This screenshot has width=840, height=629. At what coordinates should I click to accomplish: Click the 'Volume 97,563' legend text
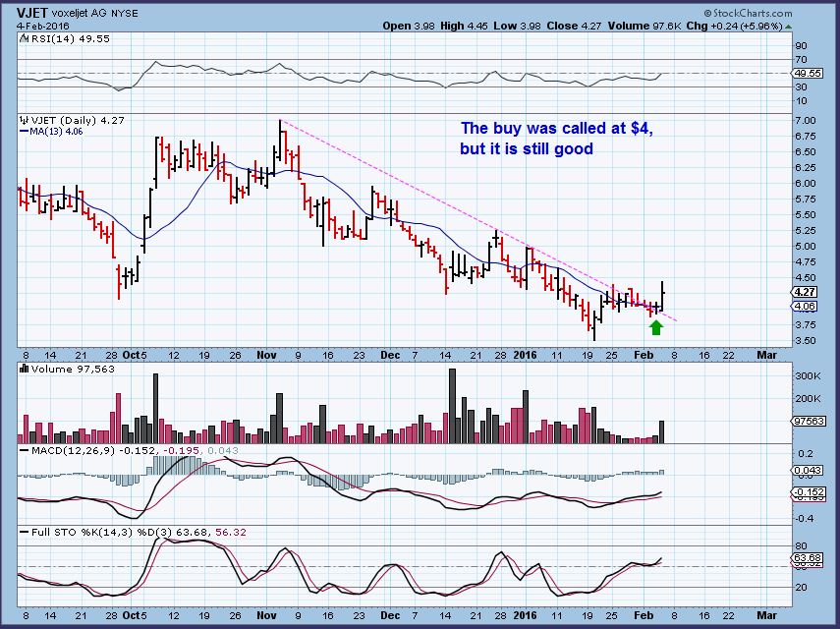tap(73, 370)
